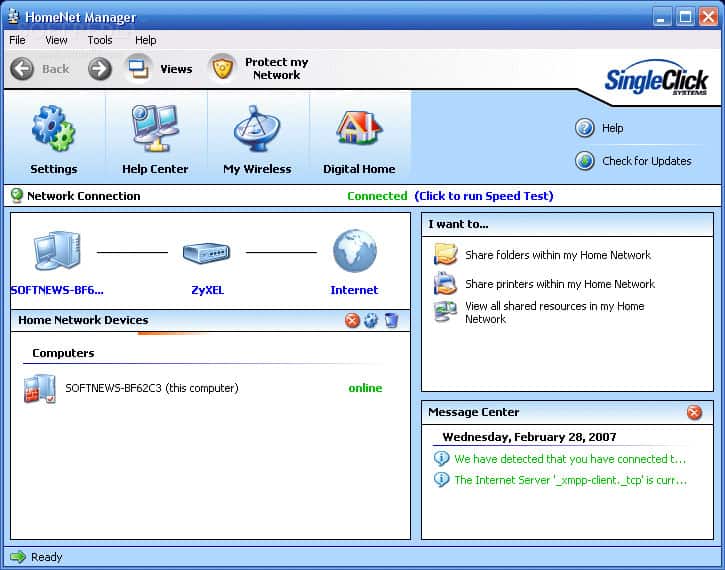
Task: Click the SingleClick Systems logo
Action: coord(656,79)
